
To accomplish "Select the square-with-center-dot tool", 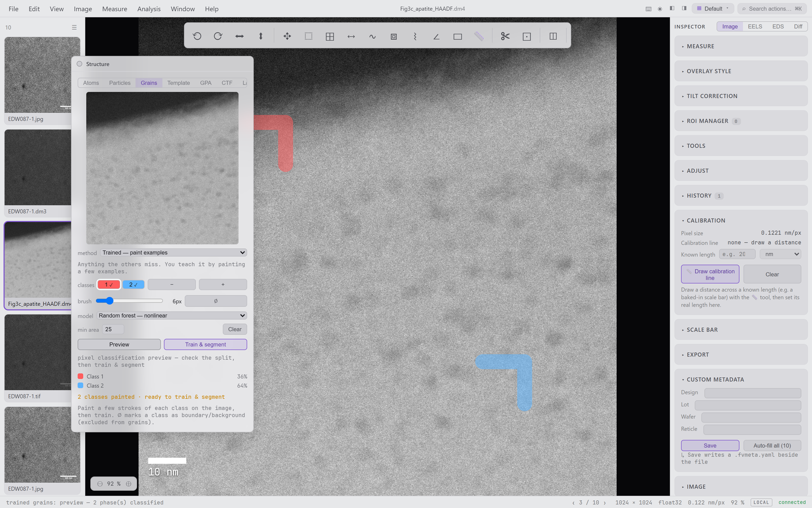I will coord(527,36).
